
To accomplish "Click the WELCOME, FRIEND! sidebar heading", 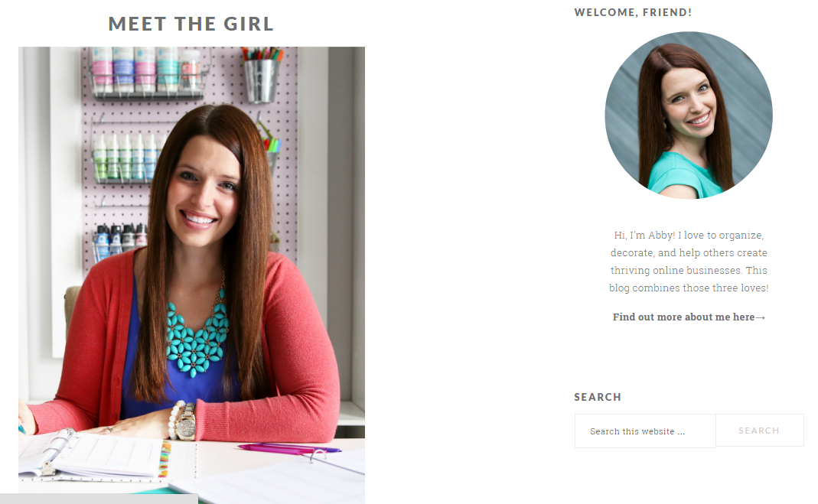I will (633, 12).
